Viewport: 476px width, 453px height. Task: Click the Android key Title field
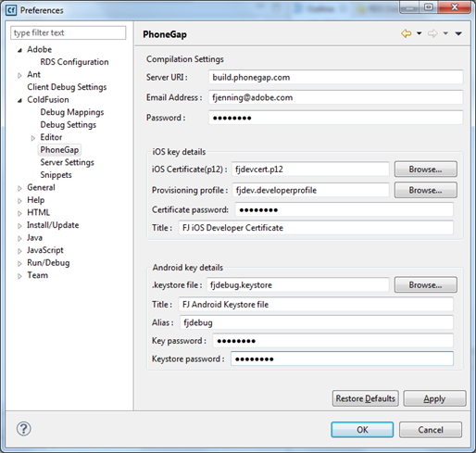(316, 305)
